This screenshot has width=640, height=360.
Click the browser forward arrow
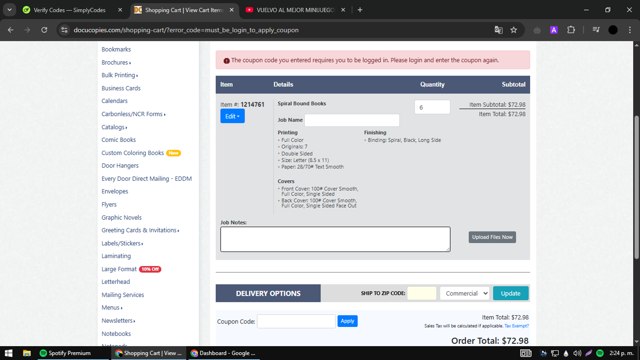pos(27,30)
